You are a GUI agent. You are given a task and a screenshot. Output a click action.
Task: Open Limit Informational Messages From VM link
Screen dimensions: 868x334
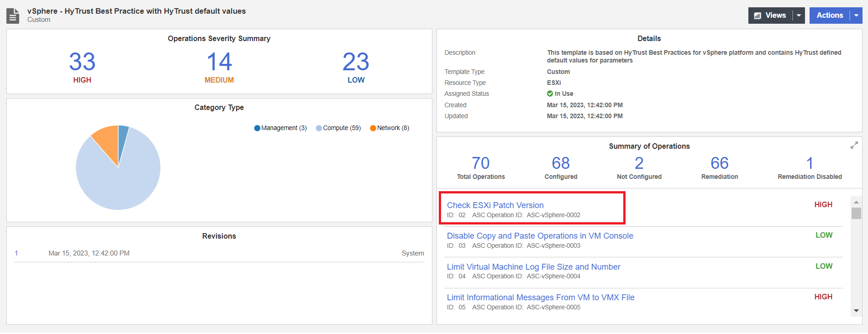pos(541,297)
